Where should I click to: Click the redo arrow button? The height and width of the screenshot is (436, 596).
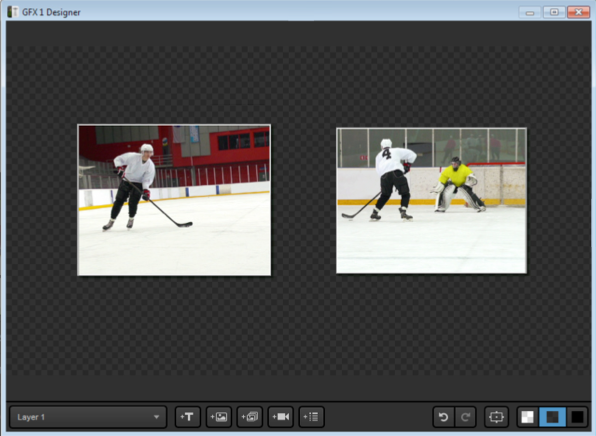[x=465, y=417]
